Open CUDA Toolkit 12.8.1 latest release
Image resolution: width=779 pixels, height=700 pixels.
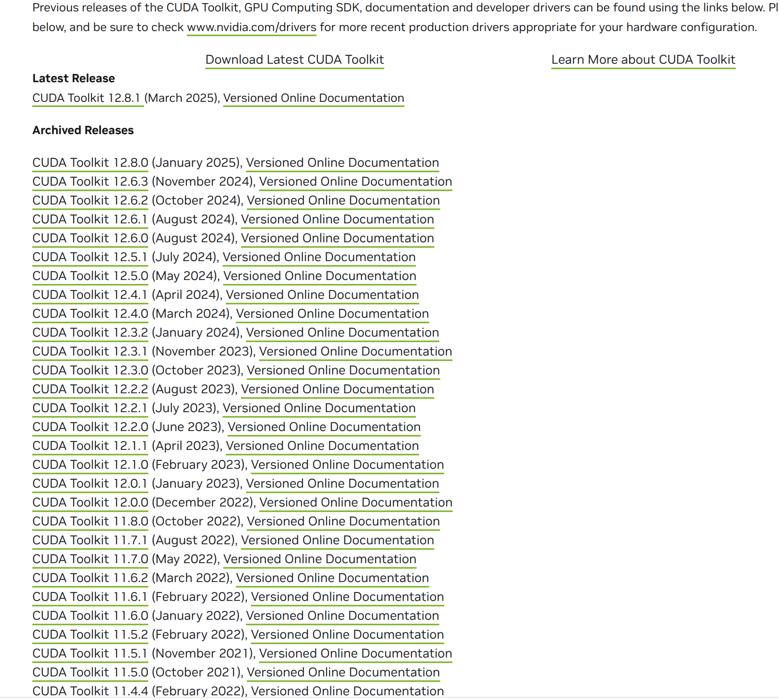pos(87,98)
